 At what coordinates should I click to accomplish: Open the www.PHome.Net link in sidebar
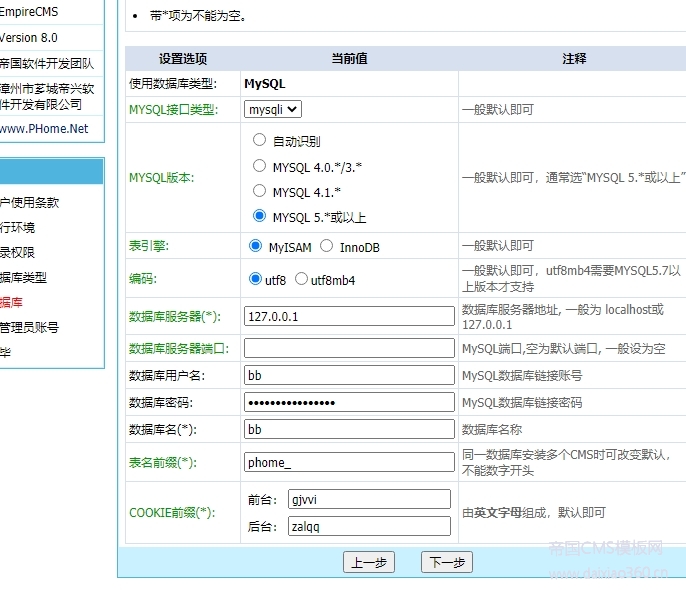pos(44,129)
